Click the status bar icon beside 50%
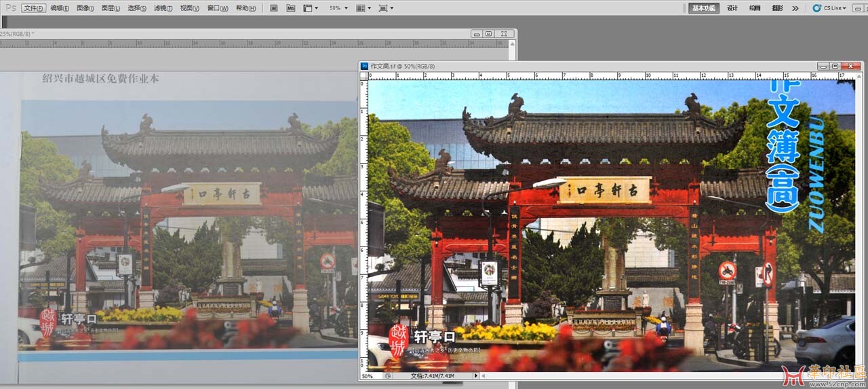The height and width of the screenshot is (389, 868). [x=389, y=375]
